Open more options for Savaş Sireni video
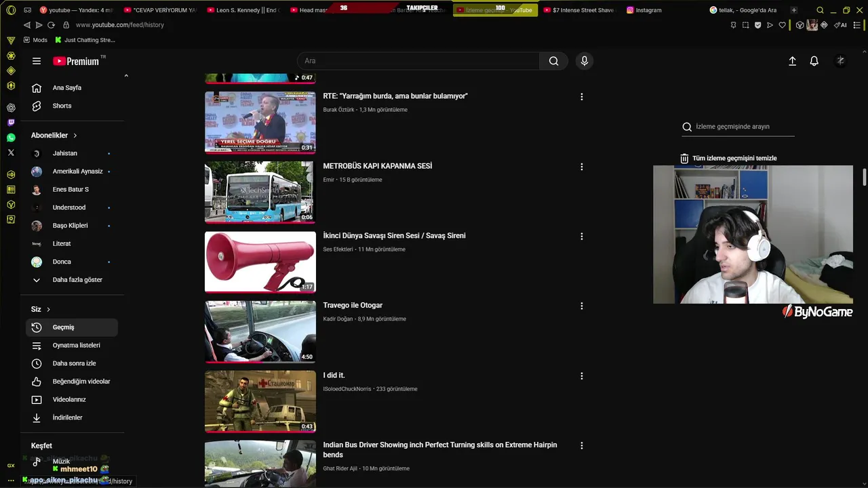The width and height of the screenshot is (868, 488). click(x=581, y=237)
